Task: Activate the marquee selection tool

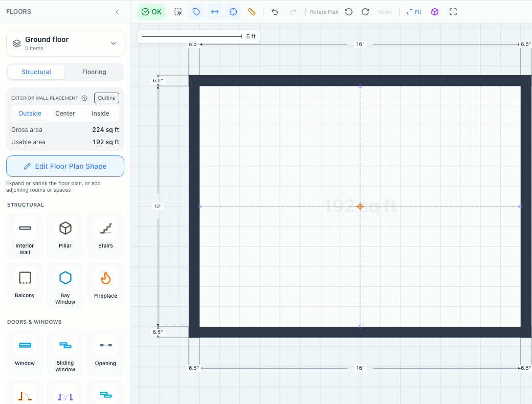Action: click(178, 12)
